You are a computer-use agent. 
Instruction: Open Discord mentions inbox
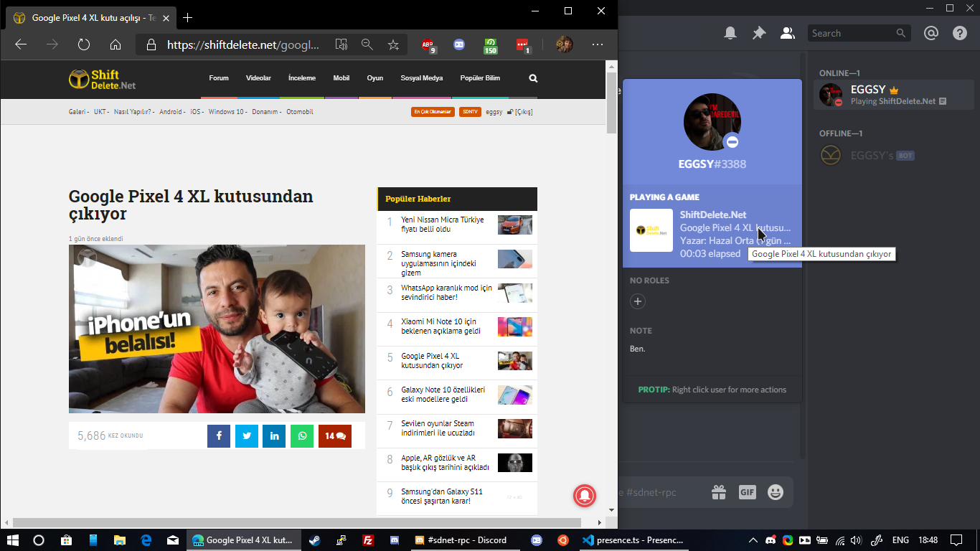coord(931,33)
